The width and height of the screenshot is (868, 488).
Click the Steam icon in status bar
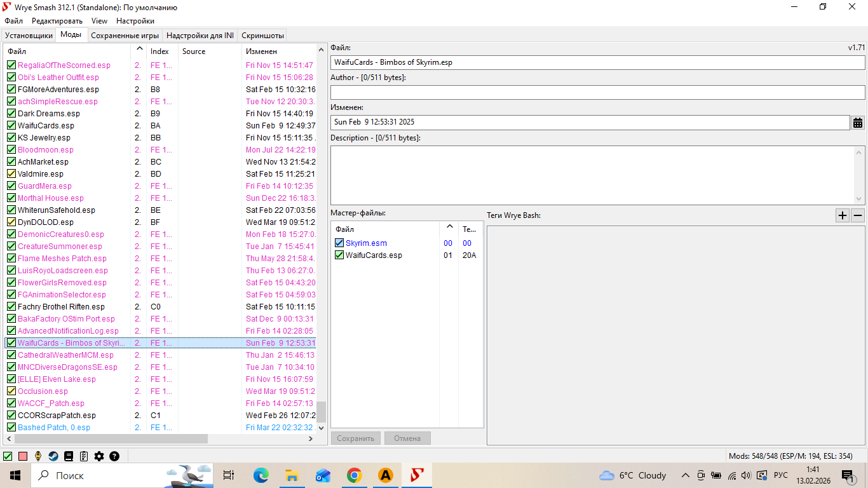pos(53,456)
